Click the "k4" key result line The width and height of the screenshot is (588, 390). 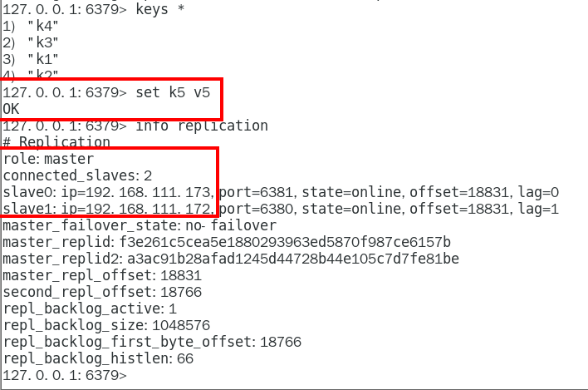31,26
